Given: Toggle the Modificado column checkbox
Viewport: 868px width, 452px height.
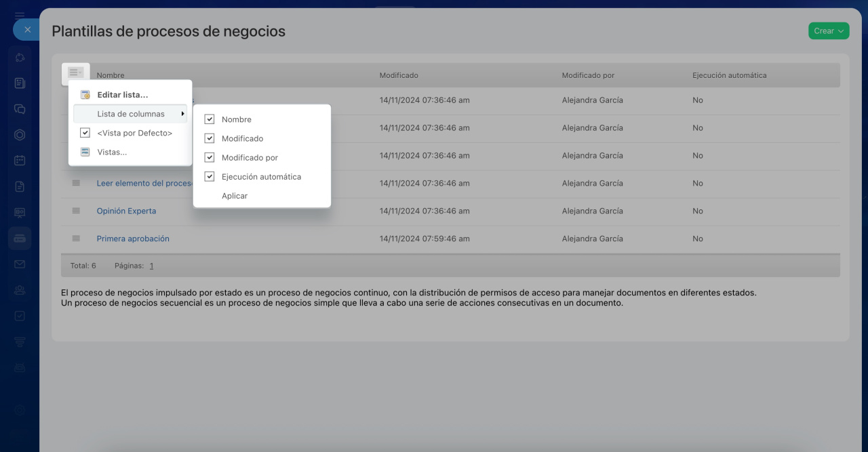Looking at the screenshot, I should (x=210, y=138).
